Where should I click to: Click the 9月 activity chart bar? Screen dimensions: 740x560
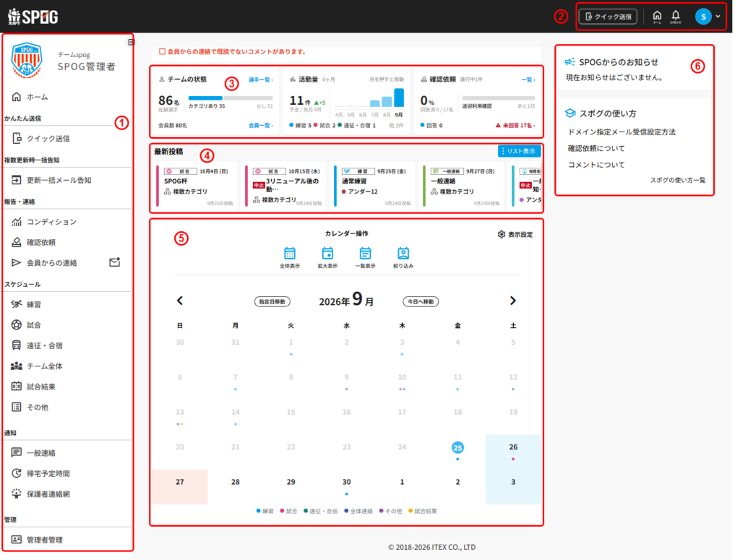pos(399,98)
